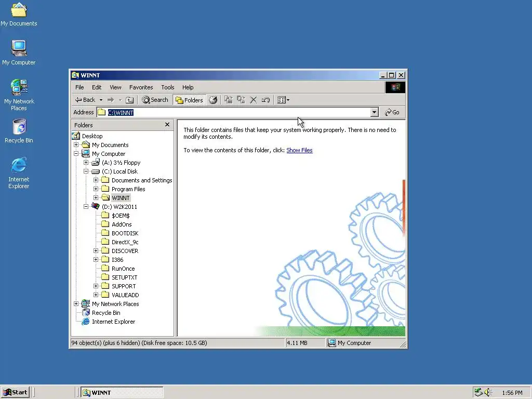This screenshot has width=532, height=399.
Task: Open the Help menu
Action: [188, 87]
